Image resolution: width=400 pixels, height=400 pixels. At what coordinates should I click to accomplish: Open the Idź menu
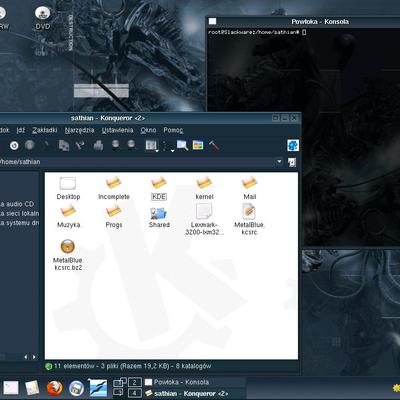[x=21, y=130]
